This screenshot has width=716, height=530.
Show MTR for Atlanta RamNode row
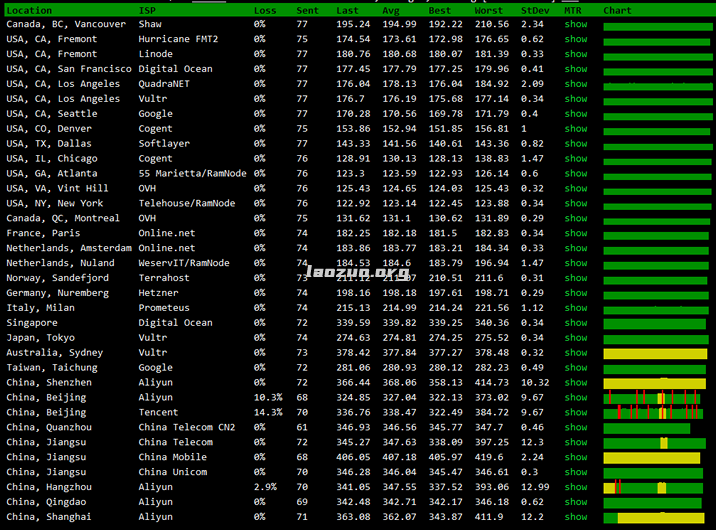click(x=576, y=174)
